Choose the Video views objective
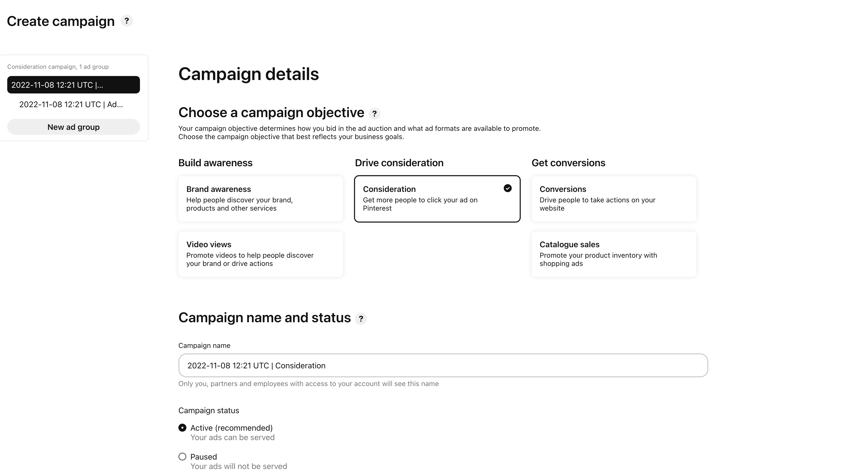The height and width of the screenshot is (476, 868). pyautogui.click(x=260, y=254)
